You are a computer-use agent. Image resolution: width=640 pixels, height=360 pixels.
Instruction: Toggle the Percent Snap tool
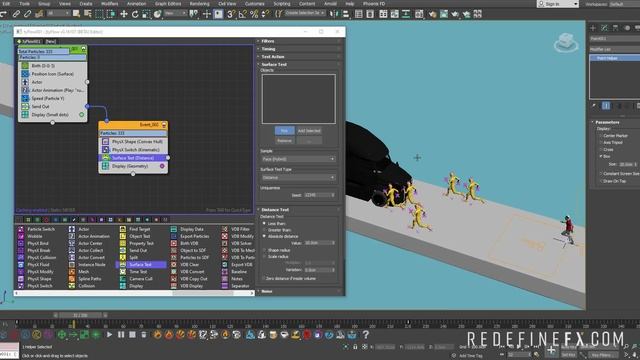tap(254, 14)
